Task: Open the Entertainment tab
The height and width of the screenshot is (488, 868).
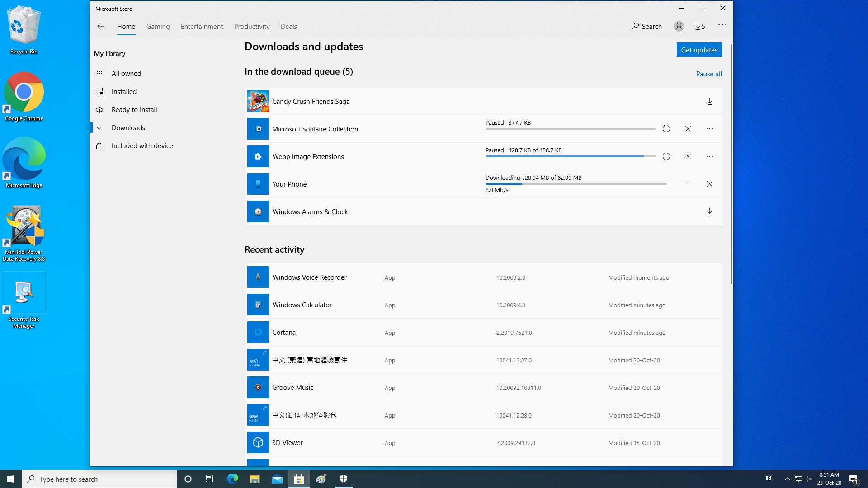Action: [x=202, y=27]
